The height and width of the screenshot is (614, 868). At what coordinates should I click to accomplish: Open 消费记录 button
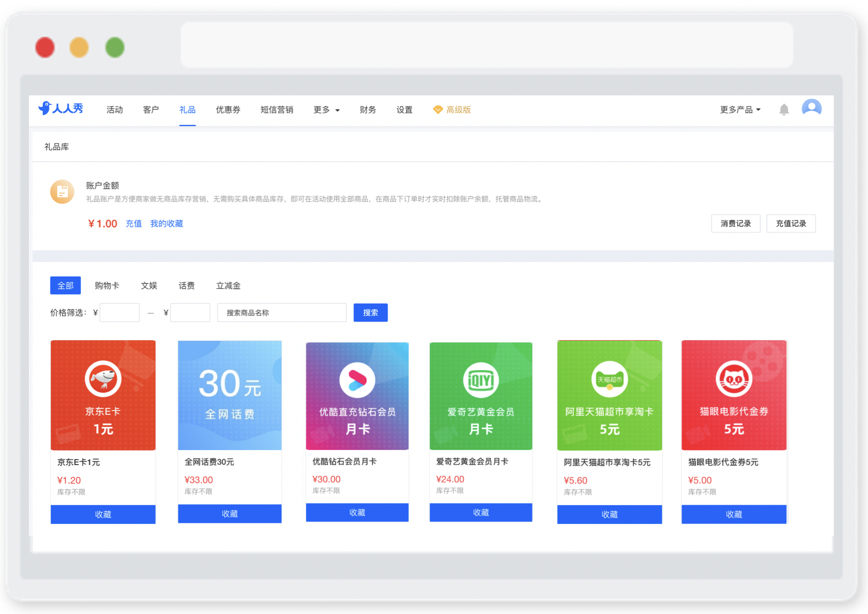pyautogui.click(x=736, y=223)
